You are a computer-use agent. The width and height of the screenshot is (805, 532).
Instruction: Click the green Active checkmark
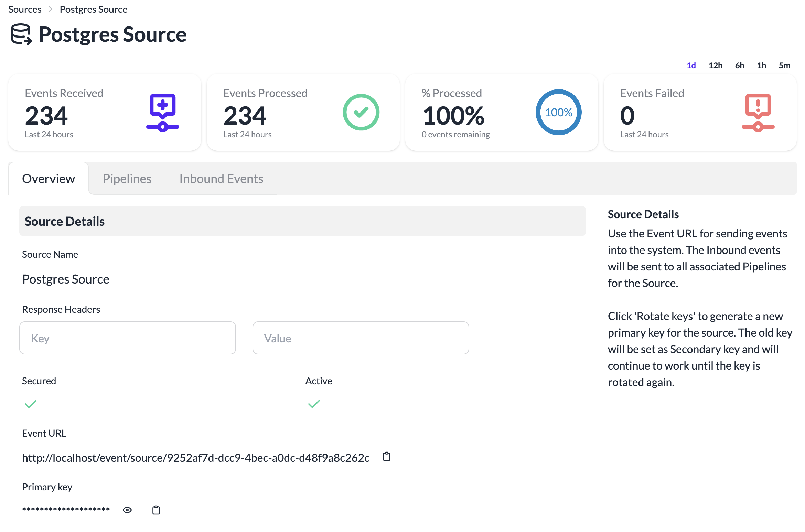[x=314, y=404]
